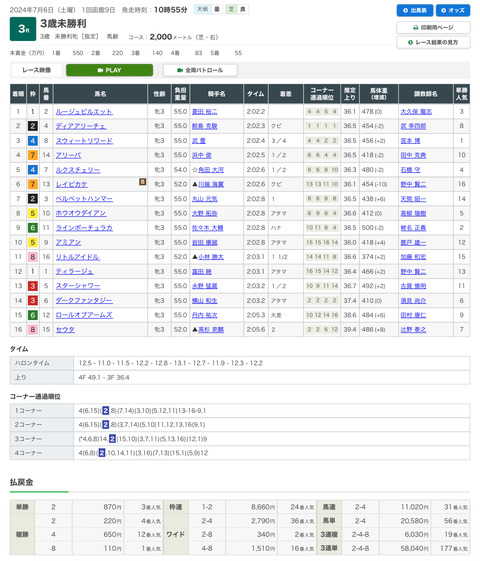
Task: Play the race video with the green PLAY button
Action: pyautogui.click(x=109, y=70)
